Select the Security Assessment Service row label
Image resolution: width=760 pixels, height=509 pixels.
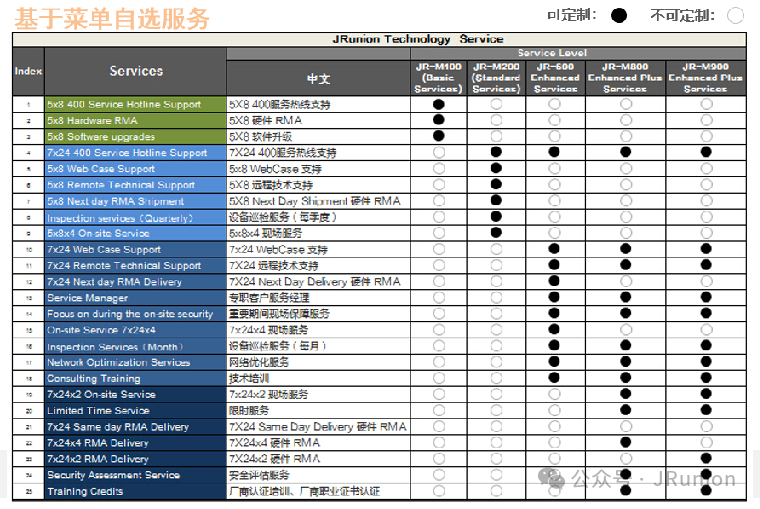[113, 475]
